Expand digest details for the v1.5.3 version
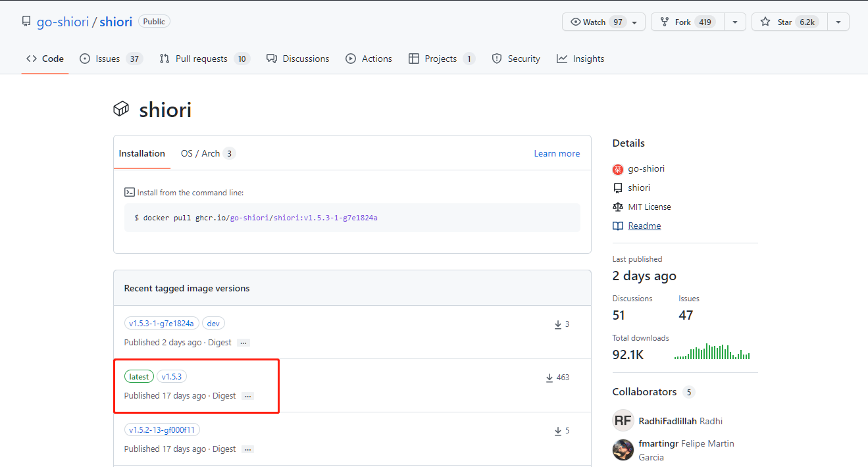The image size is (868, 467). [247, 396]
